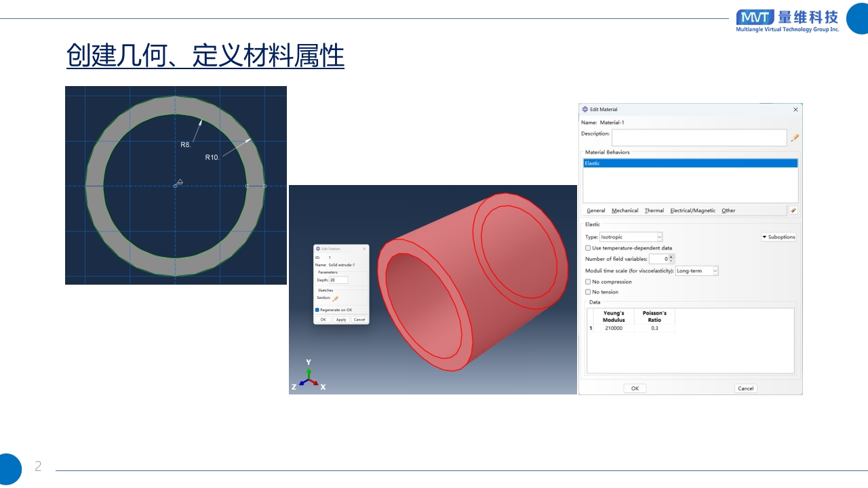The width and height of the screenshot is (868, 488).
Task: Click the Edit Feature dialog title icon
Action: click(x=317, y=249)
